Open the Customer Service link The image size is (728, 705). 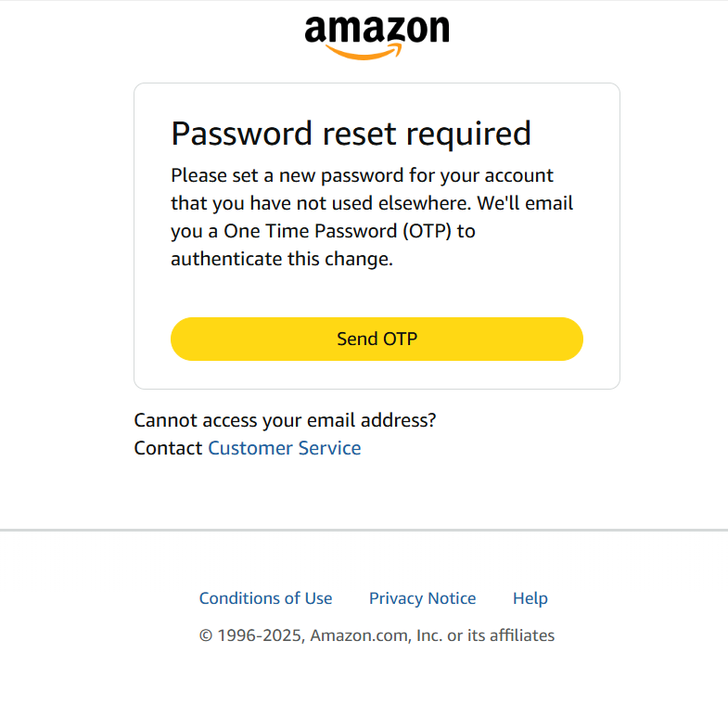click(284, 448)
